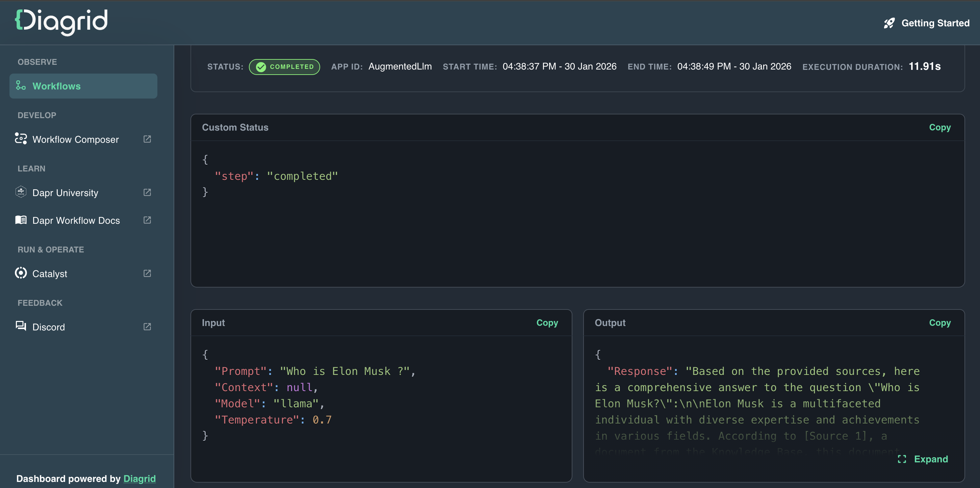
Task: Click the Catalyst circular icon
Action: pyautogui.click(x=21, y=273)
